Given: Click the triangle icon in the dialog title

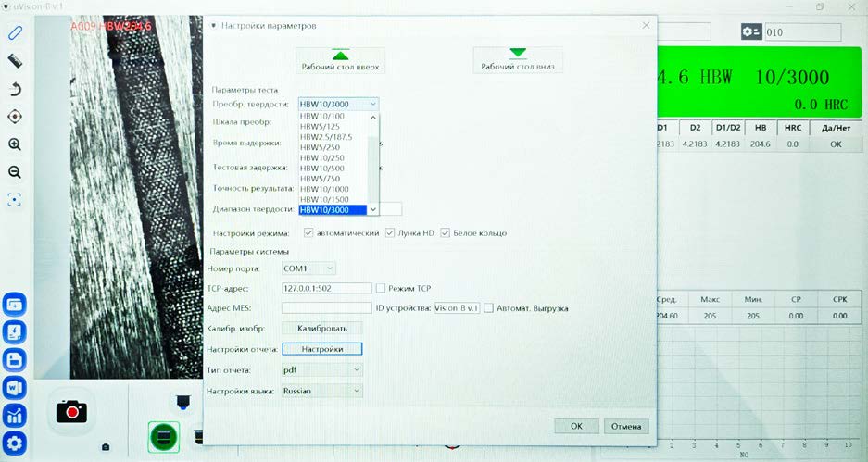Looking at the screenshot, I should [x=214, y=25].
